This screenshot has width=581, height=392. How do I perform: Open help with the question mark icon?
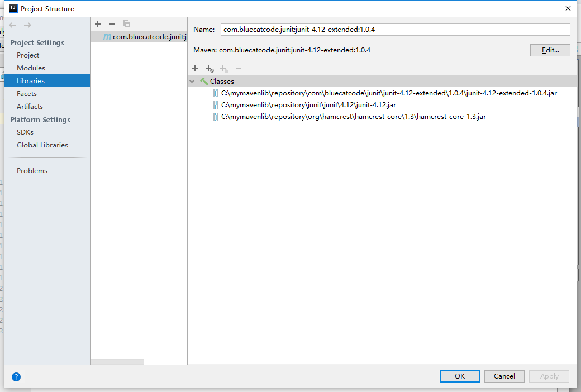16,377
